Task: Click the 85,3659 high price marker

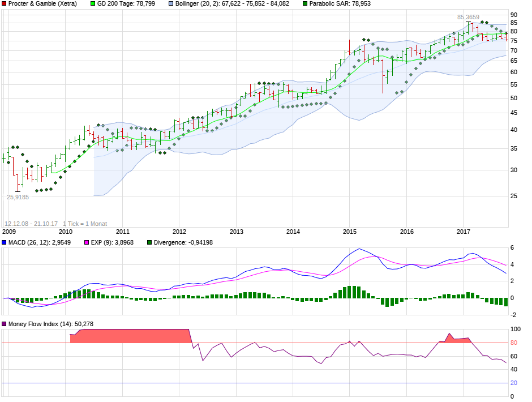Action: [x=468, y=18]
